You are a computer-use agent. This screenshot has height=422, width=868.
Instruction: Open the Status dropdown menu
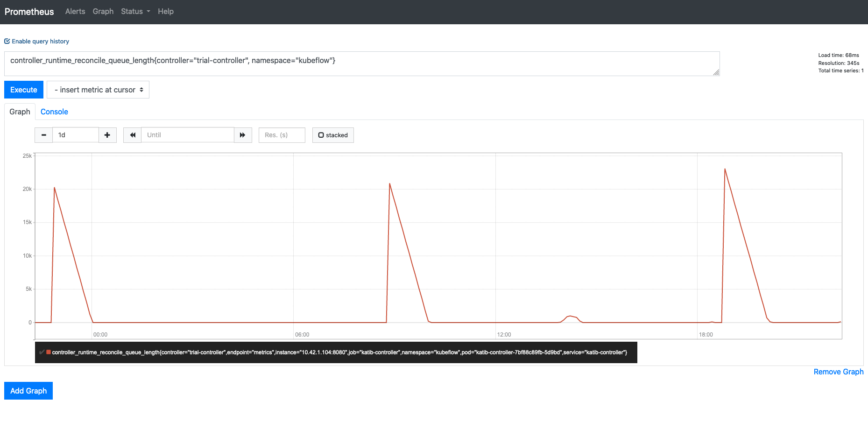135,11
